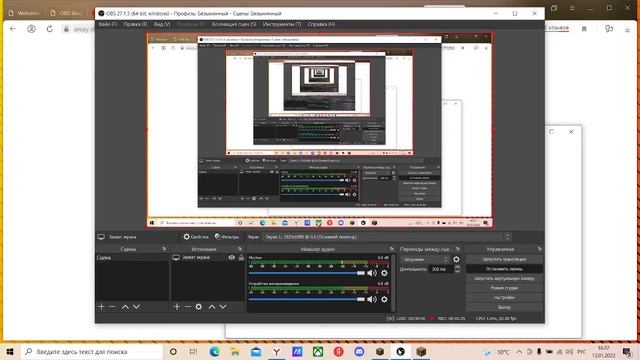Remove selected source with minus icon
Viewport: 640px width, 360px height.
(x=188, y=307)
